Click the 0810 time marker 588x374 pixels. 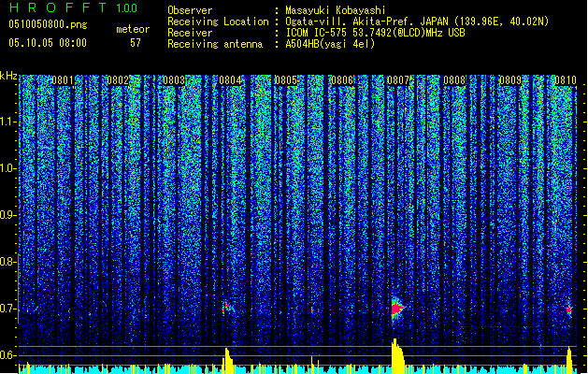[x=566, y=80]
